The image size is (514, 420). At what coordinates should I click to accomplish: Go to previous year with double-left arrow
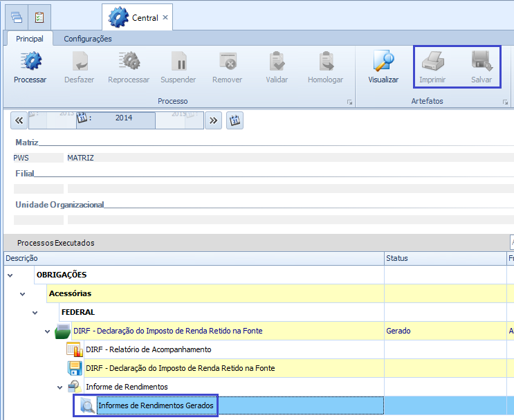coord(19,120)
